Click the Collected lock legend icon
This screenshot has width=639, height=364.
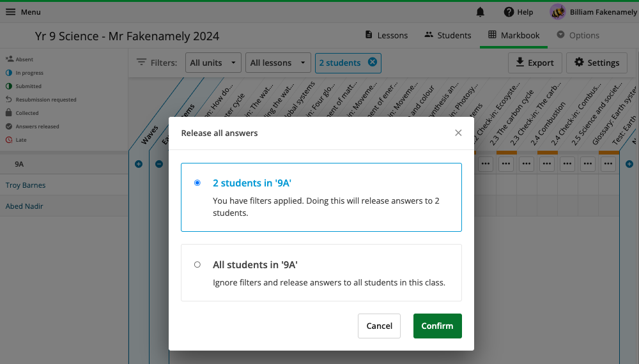[9, 113]
